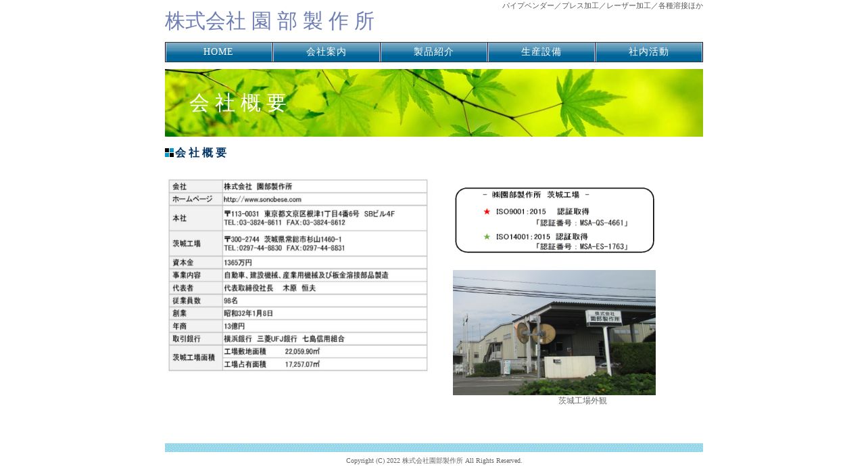This screenshot has height=471, width=868.
Task: Click the 本社 address row
Action: point(298,218)
